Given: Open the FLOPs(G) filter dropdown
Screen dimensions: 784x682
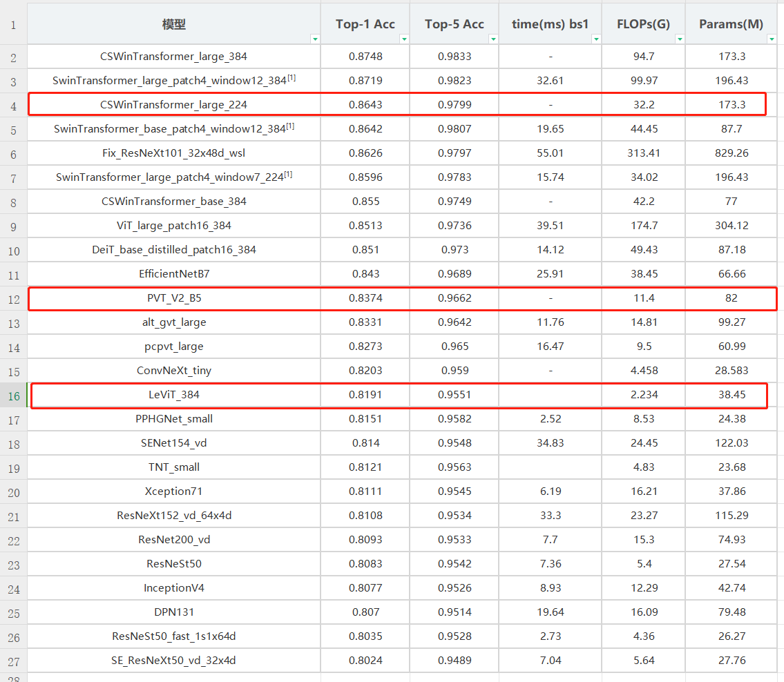Looking at the screenshot, I should [x=680, y=39].
